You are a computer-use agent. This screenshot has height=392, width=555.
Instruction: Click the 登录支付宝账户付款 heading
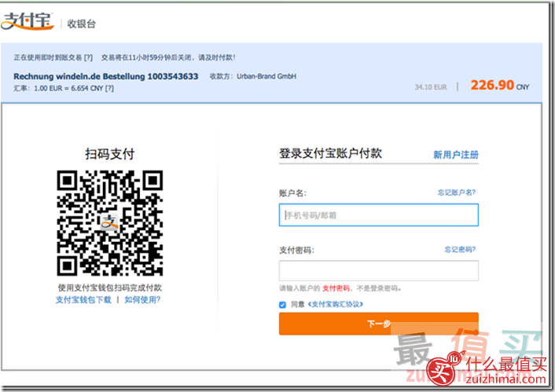pos(330,153)
